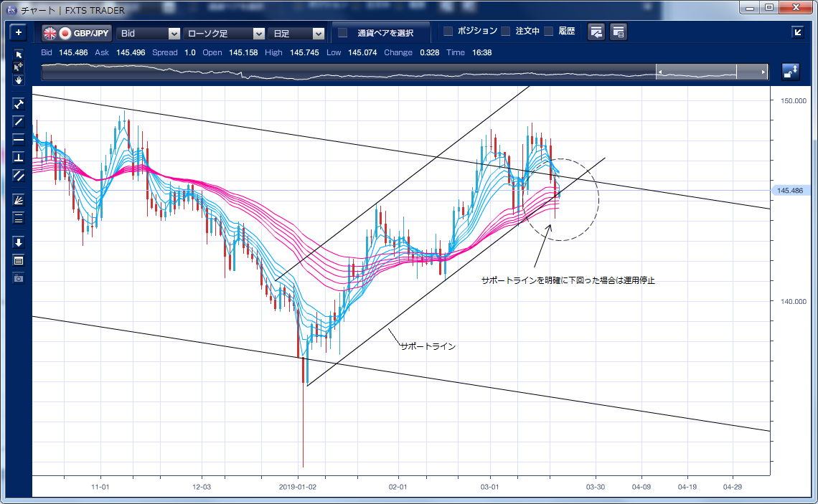Viewport: 818px width, 504px height.
Task: Click the 04-19 date axis label
Action: click(687, 487)
